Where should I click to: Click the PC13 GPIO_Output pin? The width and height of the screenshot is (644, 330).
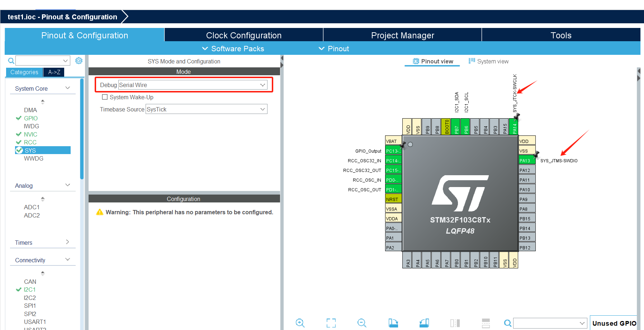tap(393, 151)
